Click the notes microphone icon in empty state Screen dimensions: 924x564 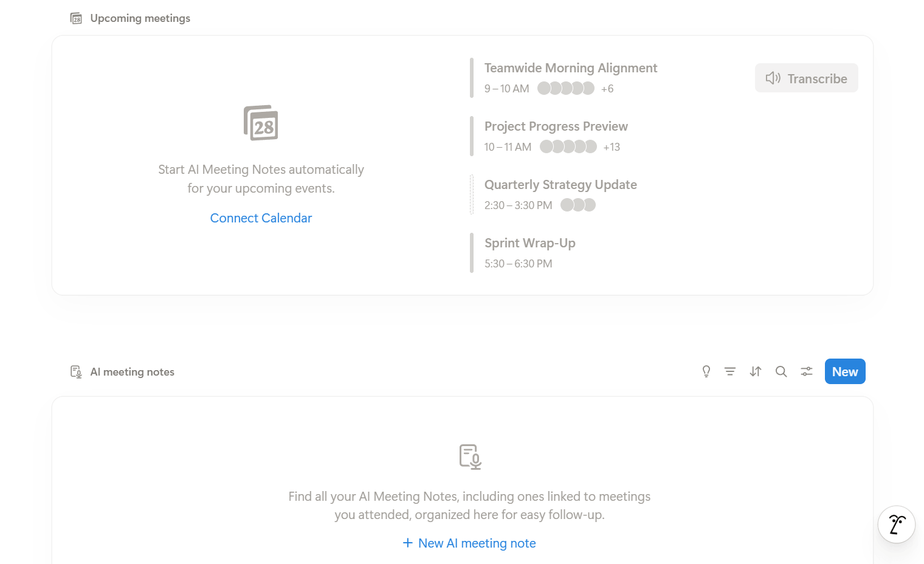click(x=471, y=457)
